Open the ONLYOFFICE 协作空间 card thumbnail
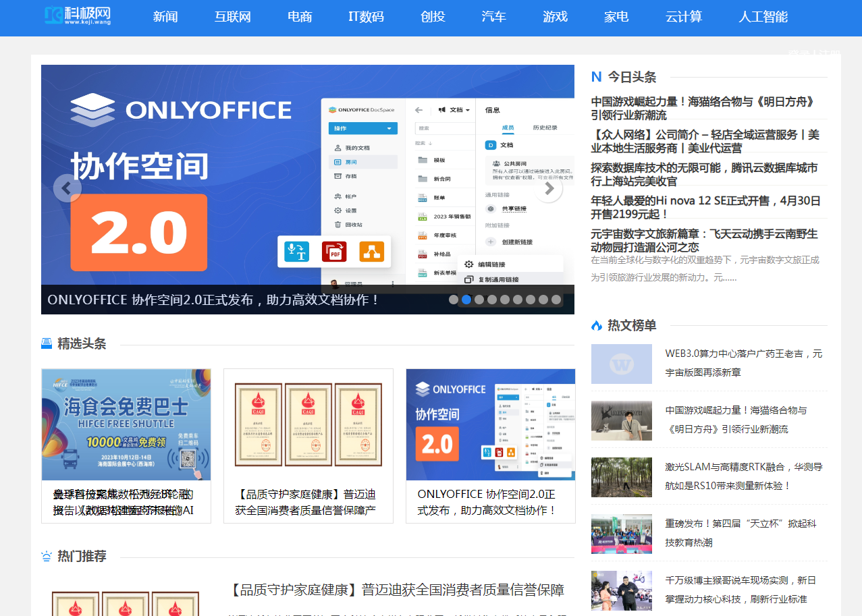 tap(491, 424)
